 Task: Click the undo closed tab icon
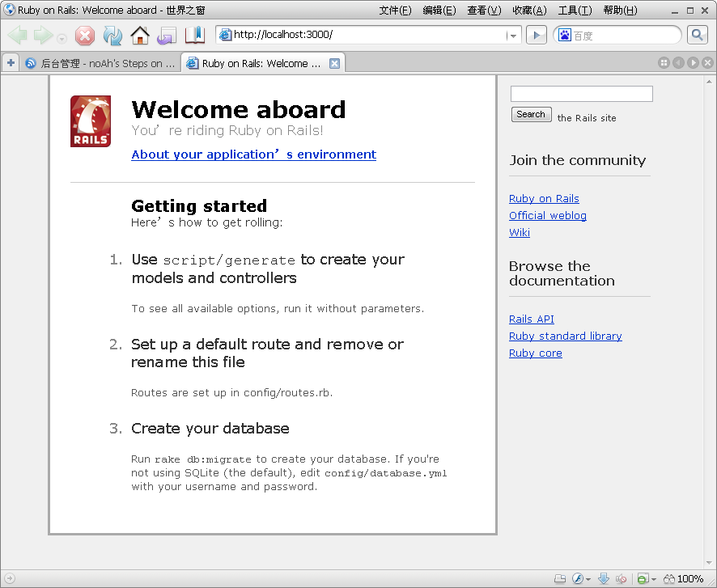(167, 36)
